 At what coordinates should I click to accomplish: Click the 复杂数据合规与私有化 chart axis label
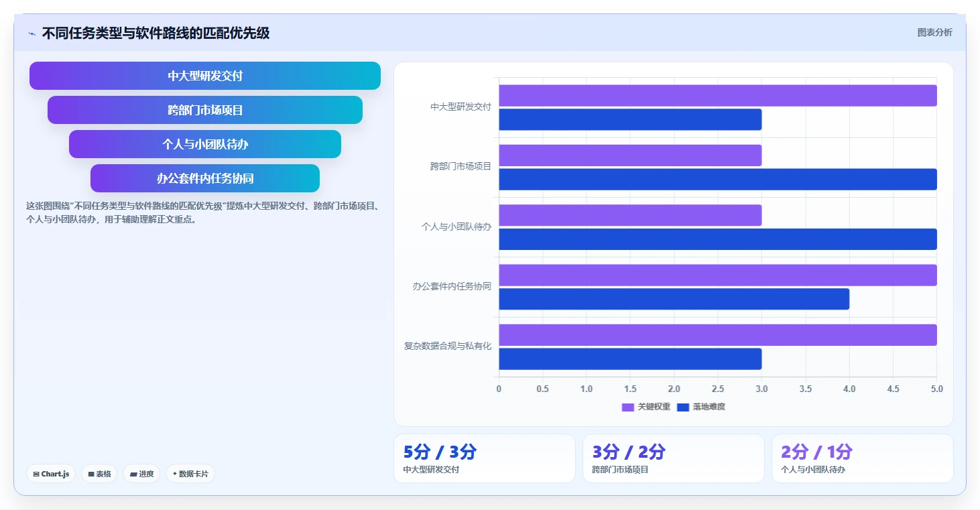(x=448, y=346)
